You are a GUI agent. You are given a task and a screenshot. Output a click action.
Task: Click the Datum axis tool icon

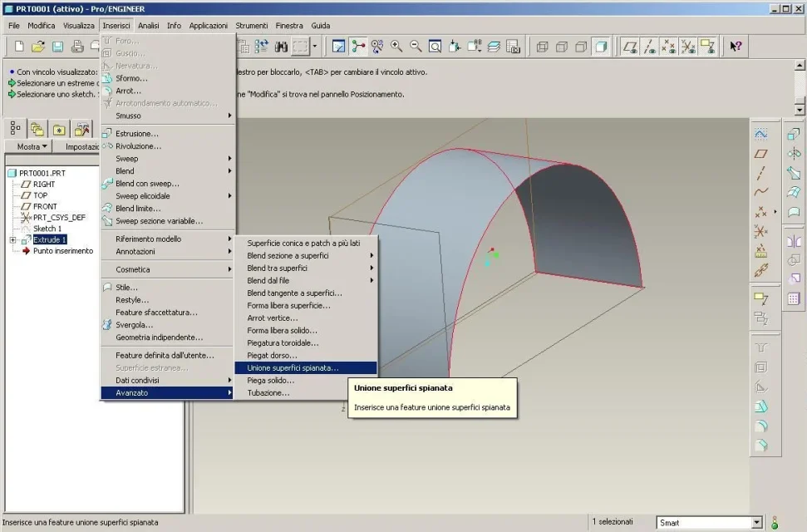coord(760,173)
